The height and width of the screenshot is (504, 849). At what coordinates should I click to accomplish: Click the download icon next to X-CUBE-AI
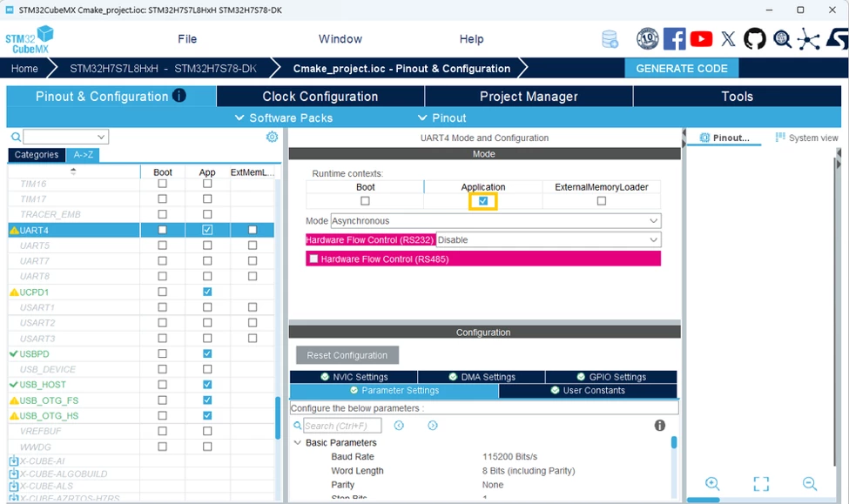click(14, 461)
